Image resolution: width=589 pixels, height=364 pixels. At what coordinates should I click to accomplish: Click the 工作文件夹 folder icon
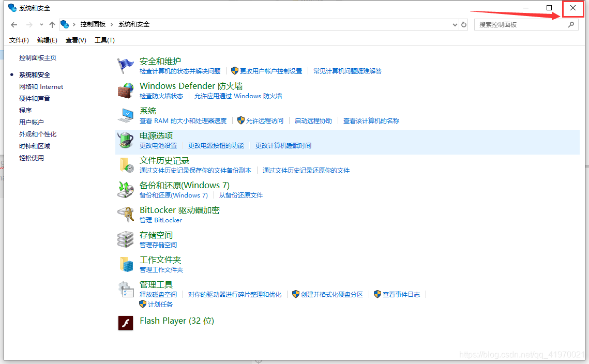point(126,264)
